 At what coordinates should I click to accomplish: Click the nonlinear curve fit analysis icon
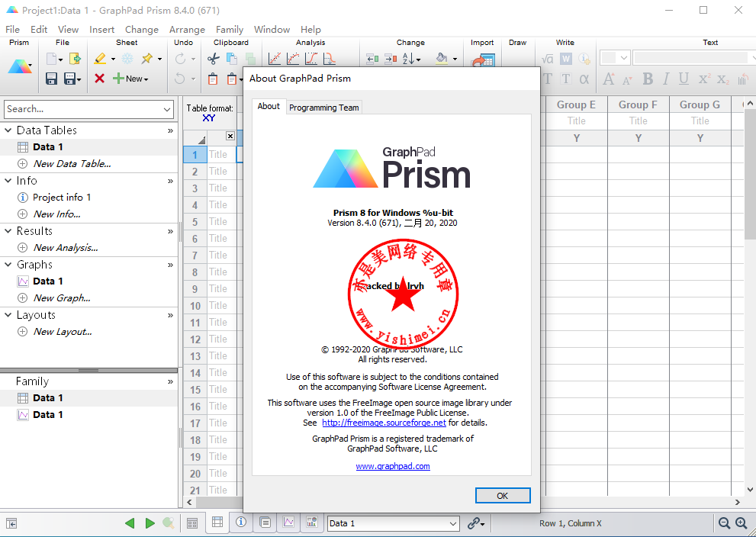point(293,59)
